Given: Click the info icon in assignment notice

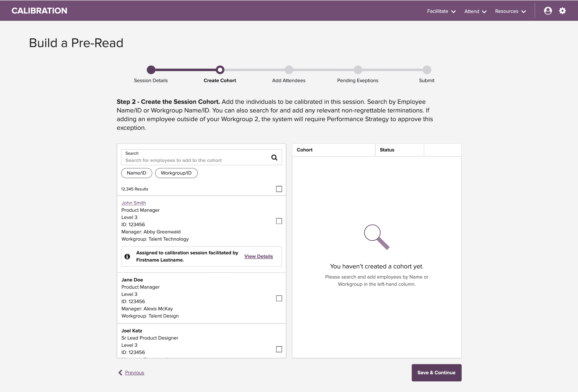Looking at the screenshot, I should pyautogui.click(x=127, y=256).
